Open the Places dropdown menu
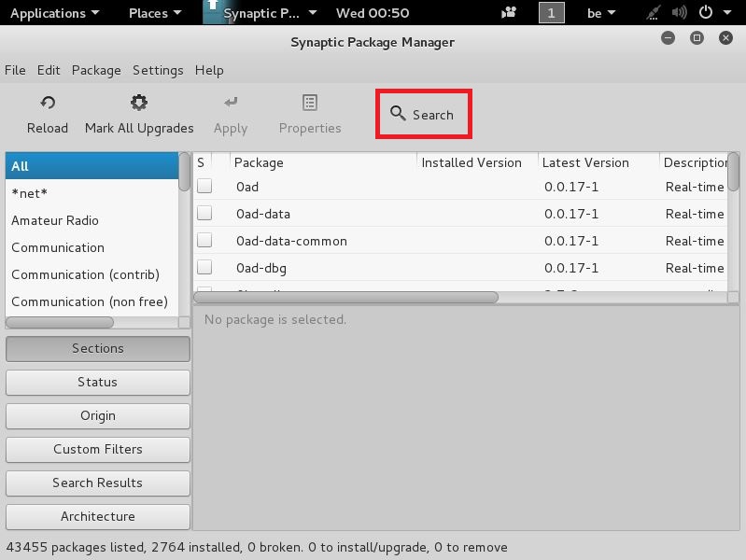This screenshot has width=746, height=560. 155,13
